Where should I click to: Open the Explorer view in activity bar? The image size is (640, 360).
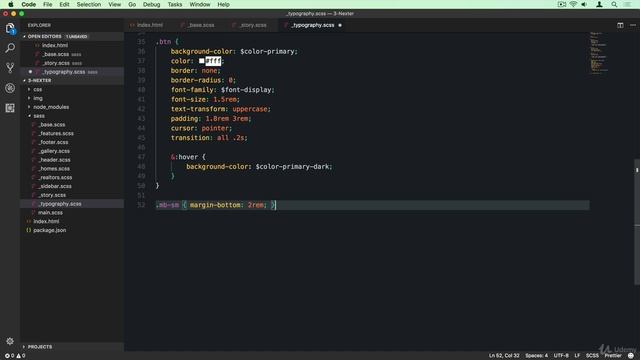[x=10, y=28]
